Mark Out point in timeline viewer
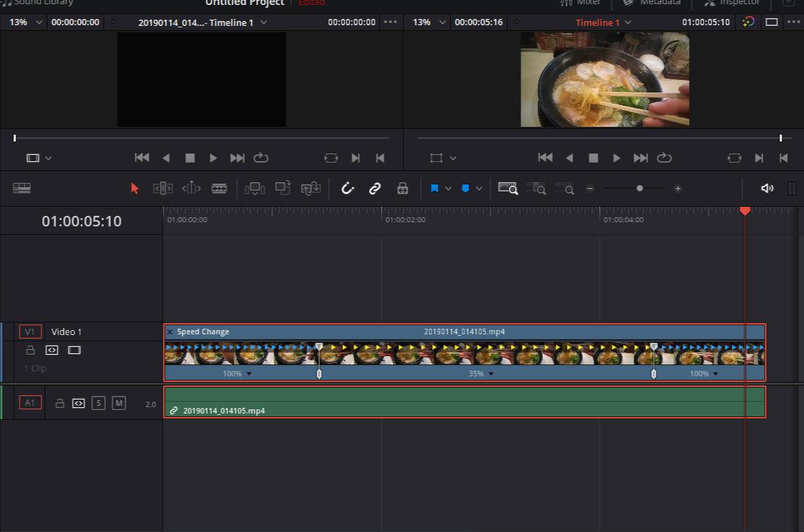Viewport: 804px width, 532px height. click(x=784, y=158)
